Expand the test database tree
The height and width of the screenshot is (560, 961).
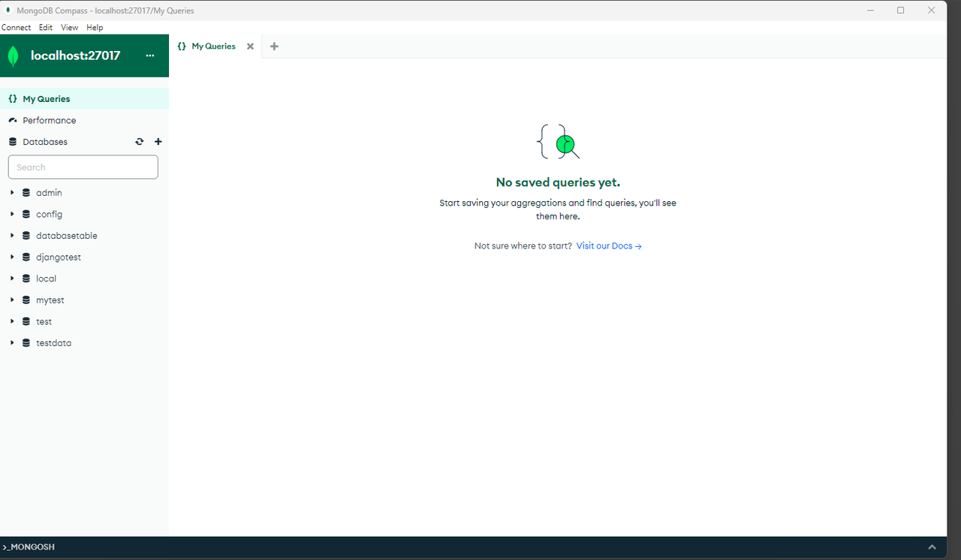pos(12,321)
